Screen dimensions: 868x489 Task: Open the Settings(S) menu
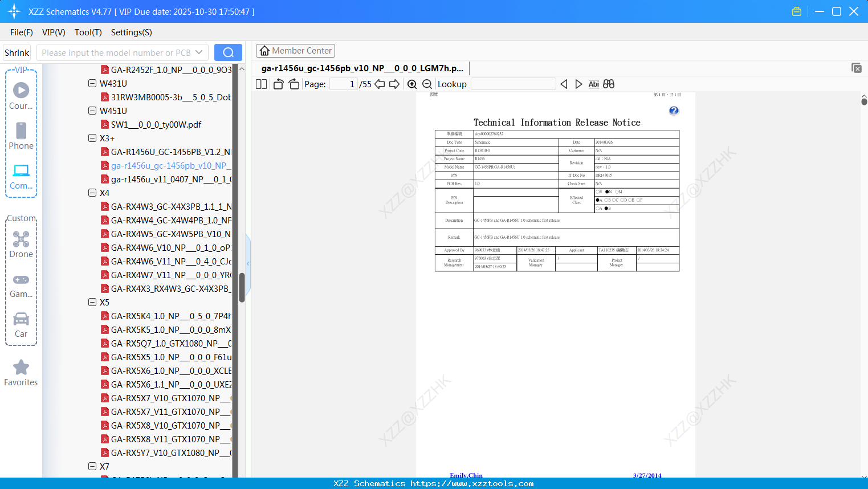tap(132, 32)
